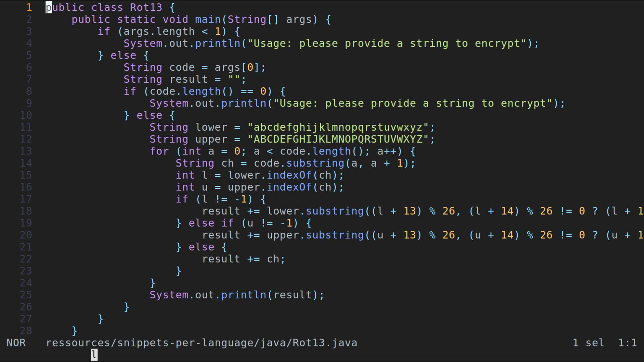Click the file path Rot13.java in status bar
Screen dimensions: 644x362
(201, 343)
